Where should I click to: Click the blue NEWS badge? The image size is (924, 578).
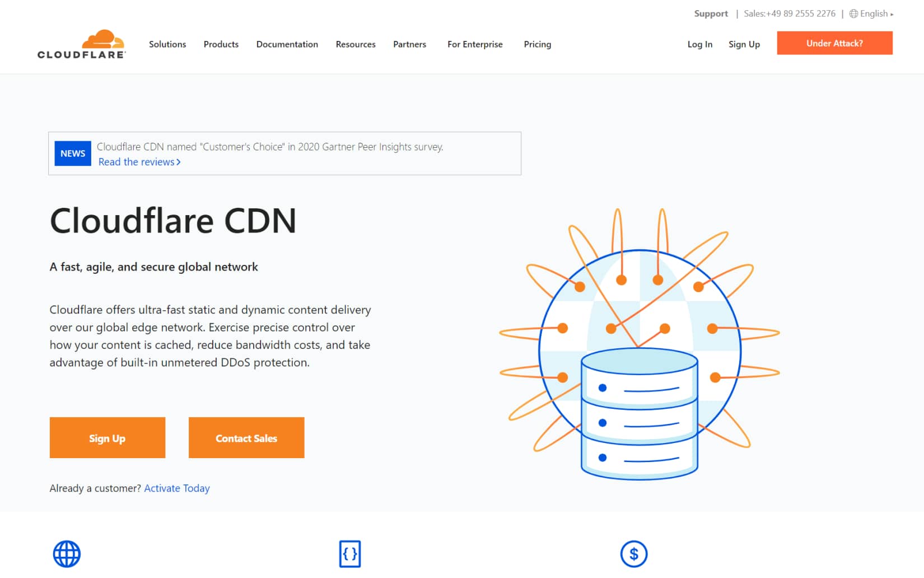[72, 153]
